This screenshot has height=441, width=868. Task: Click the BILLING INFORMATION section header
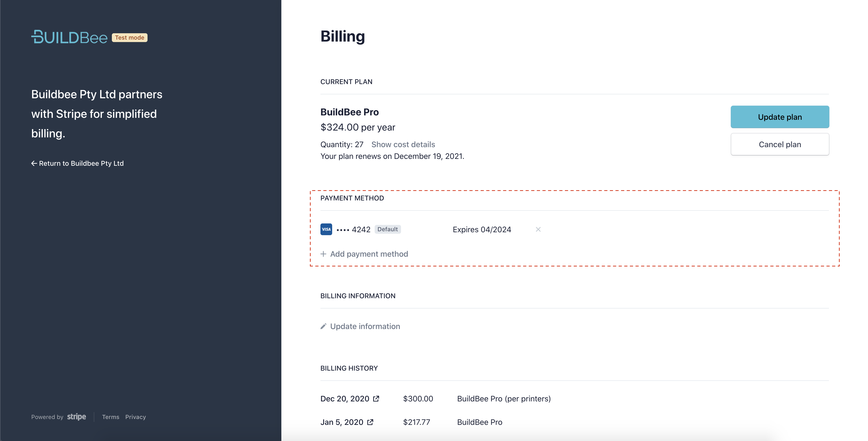(x=358, y=296)
